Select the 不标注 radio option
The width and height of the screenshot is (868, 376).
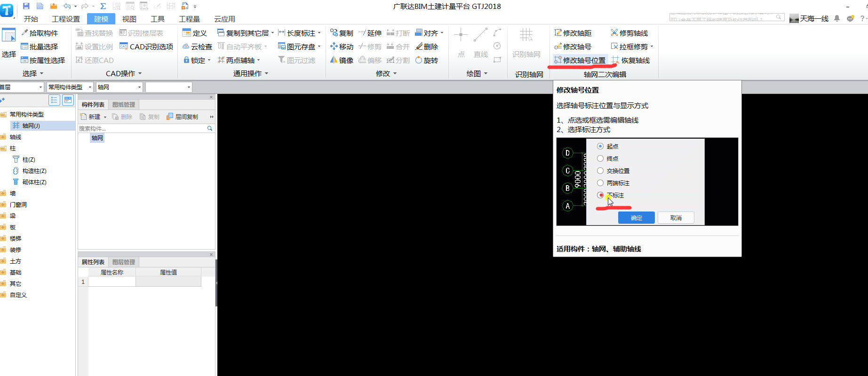coord(601,195)
